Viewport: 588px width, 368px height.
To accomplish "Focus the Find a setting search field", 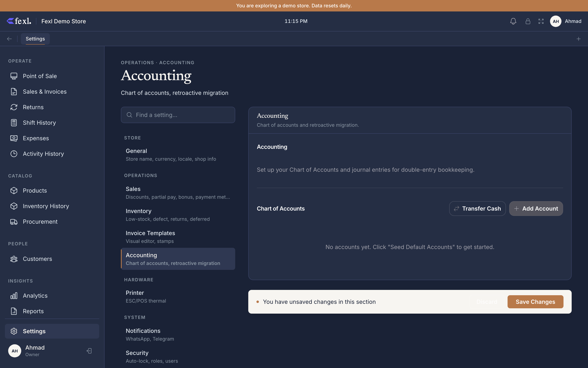I will pos(178,115).
